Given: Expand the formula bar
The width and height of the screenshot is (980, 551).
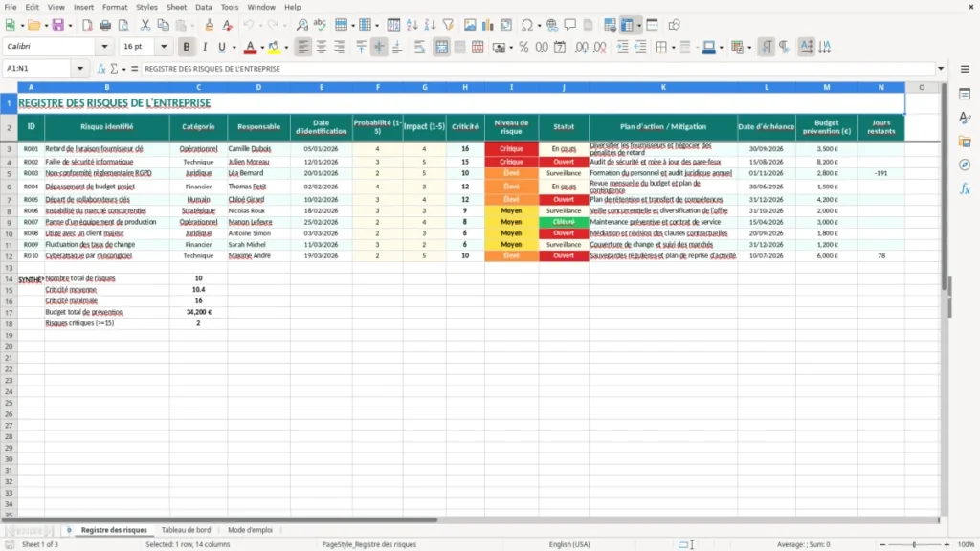Looking at the screenshot, I should [x=941, y=69].
